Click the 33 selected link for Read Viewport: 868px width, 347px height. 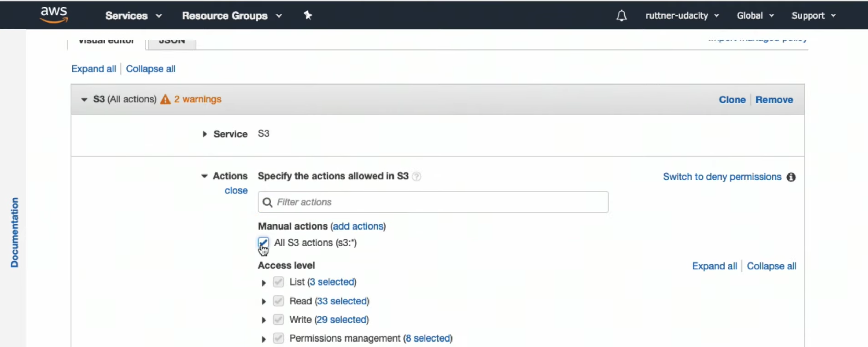pyautogui.click(x=342, y=301)
